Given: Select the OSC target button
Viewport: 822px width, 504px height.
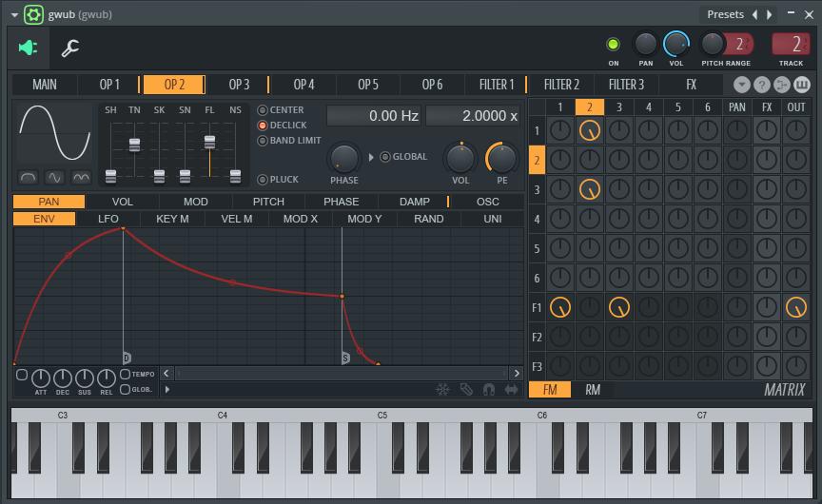Looking at the screenshot, I should (487, 202).
